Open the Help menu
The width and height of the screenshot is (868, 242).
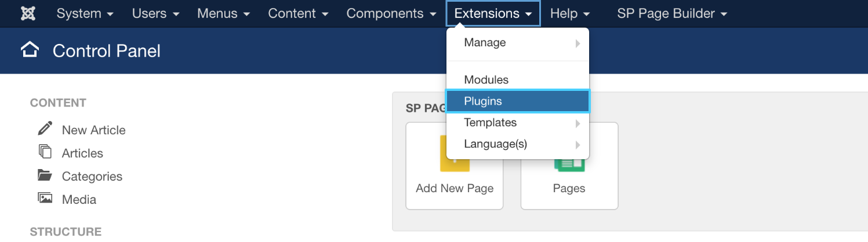[x=569, y=13]
